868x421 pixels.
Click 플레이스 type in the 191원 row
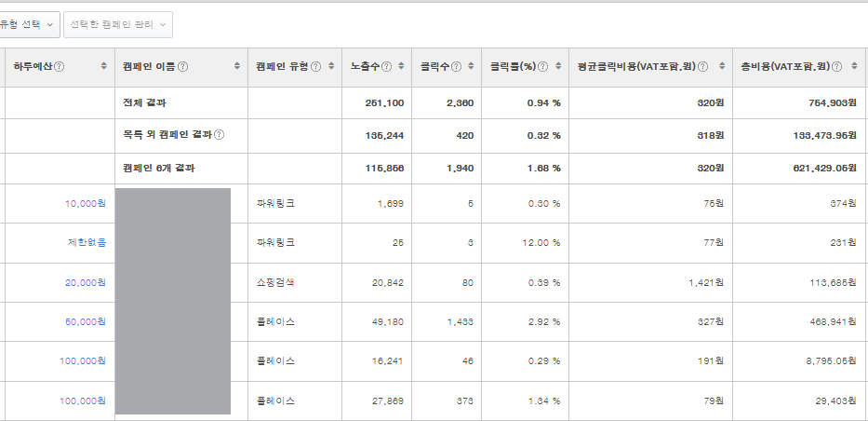[x=275, y=360]
